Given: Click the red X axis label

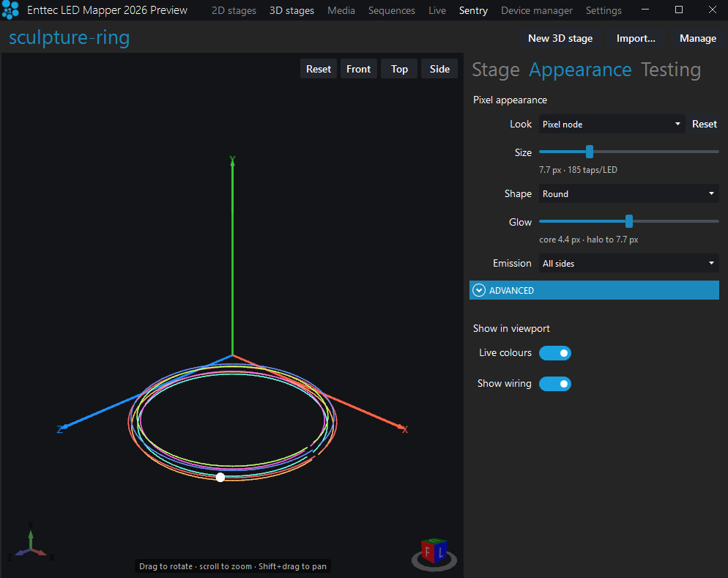Looking at the screenshot, I should (404, 430).
